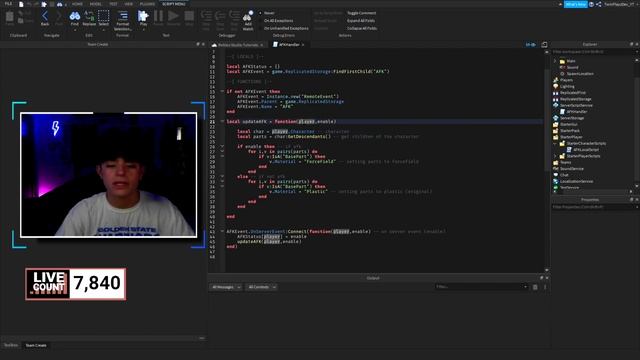Click the SoundService icon in Explorer
This screenshot has height=360, width=640.
556,169
